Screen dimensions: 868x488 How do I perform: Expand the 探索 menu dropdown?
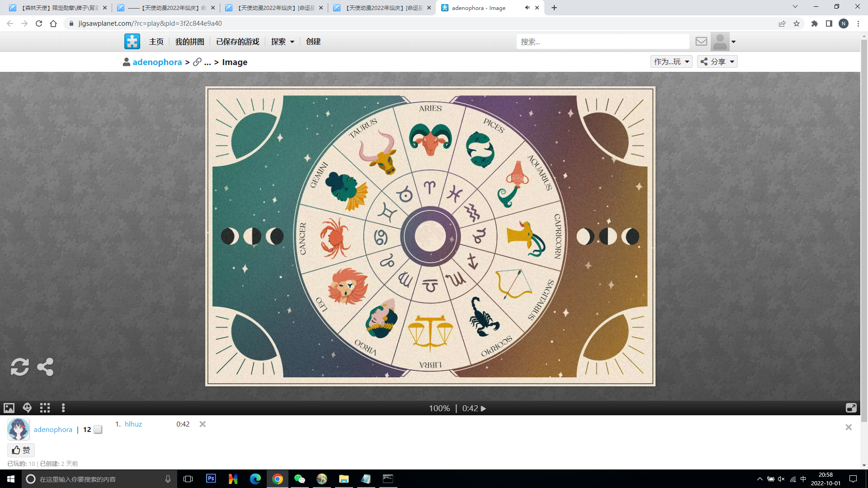[x=283, y=42]
